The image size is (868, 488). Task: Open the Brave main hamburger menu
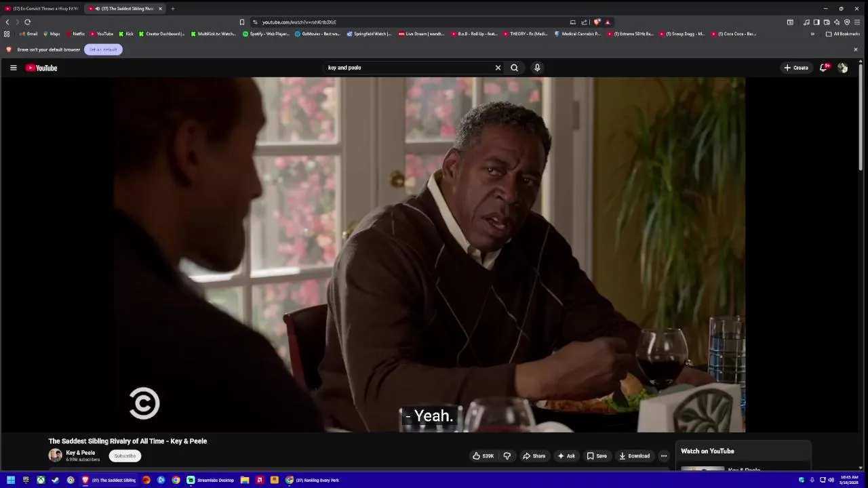pos(857,22)
